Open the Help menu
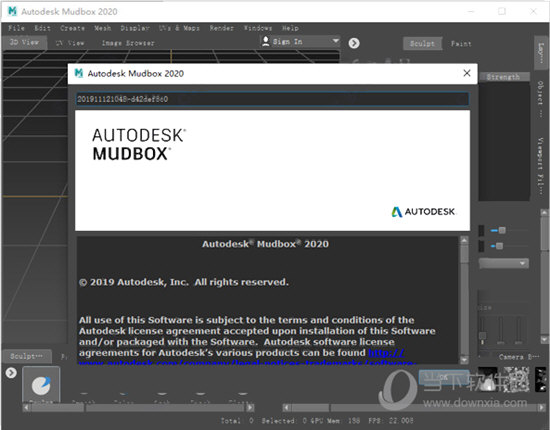This screenshot has width=550, height=430. [290, 28]
